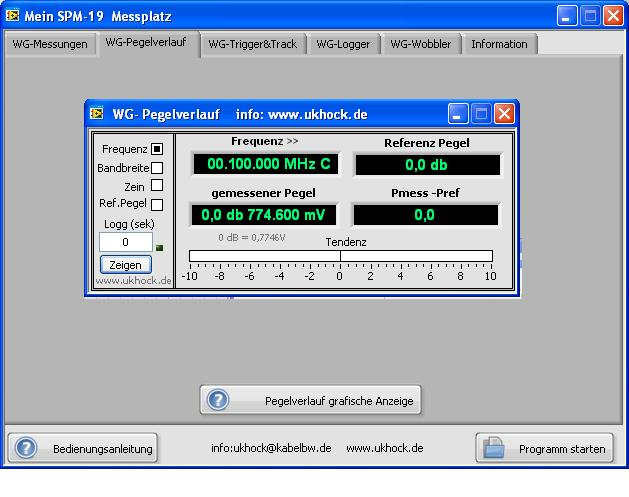Show the Information tab

coord(499,44)
